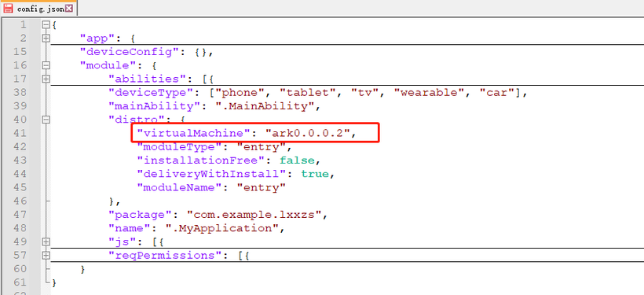Collapse the "distro" block on line 40
This screenshot has height=295, width=644.
[x=46, y=120]
